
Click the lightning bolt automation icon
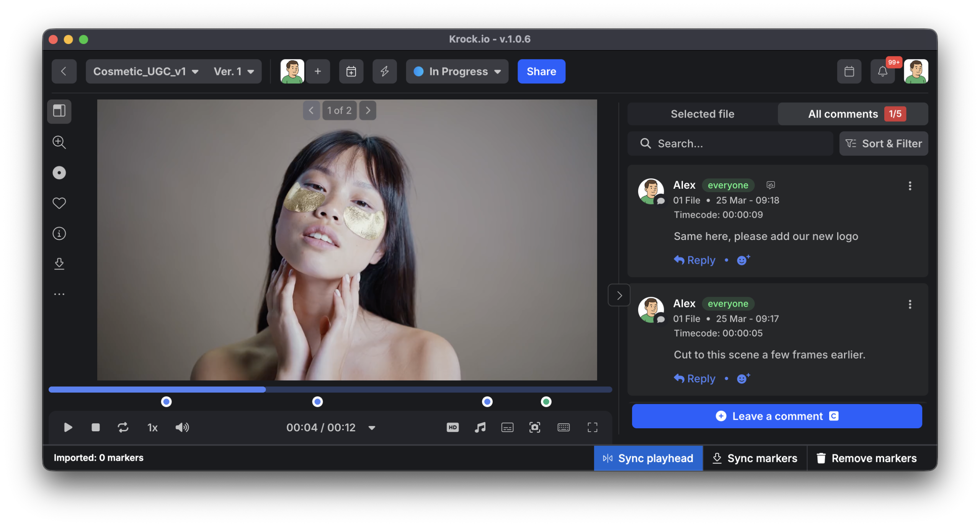tap(384, 71)
